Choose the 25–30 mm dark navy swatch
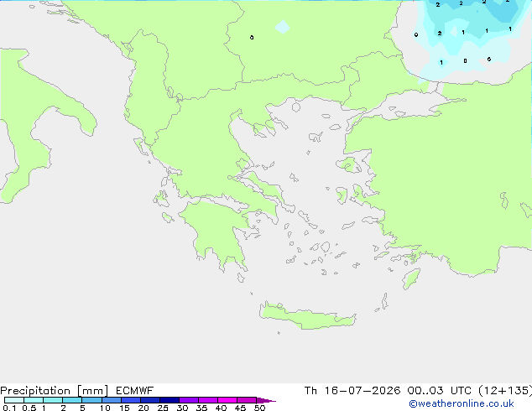 pos(170,400)
